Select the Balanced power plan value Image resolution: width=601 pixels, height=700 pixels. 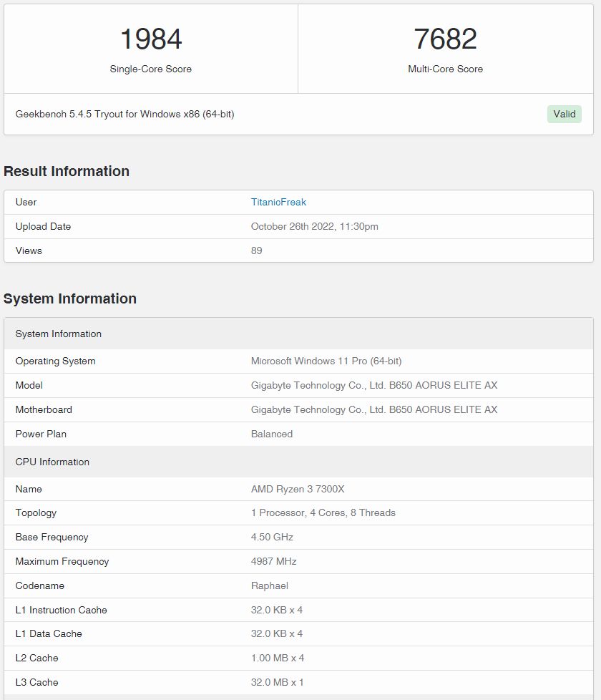click(x=272, y=434)
